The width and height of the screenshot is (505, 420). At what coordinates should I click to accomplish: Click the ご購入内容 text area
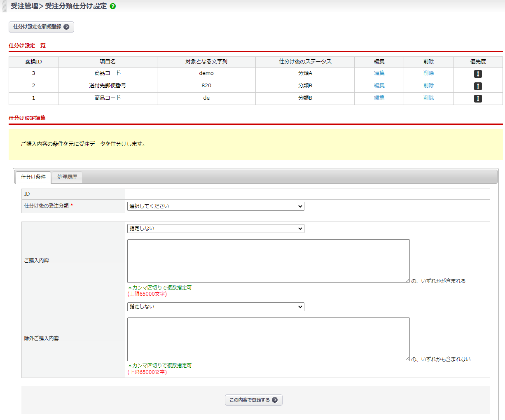click(x=268, y=261)
